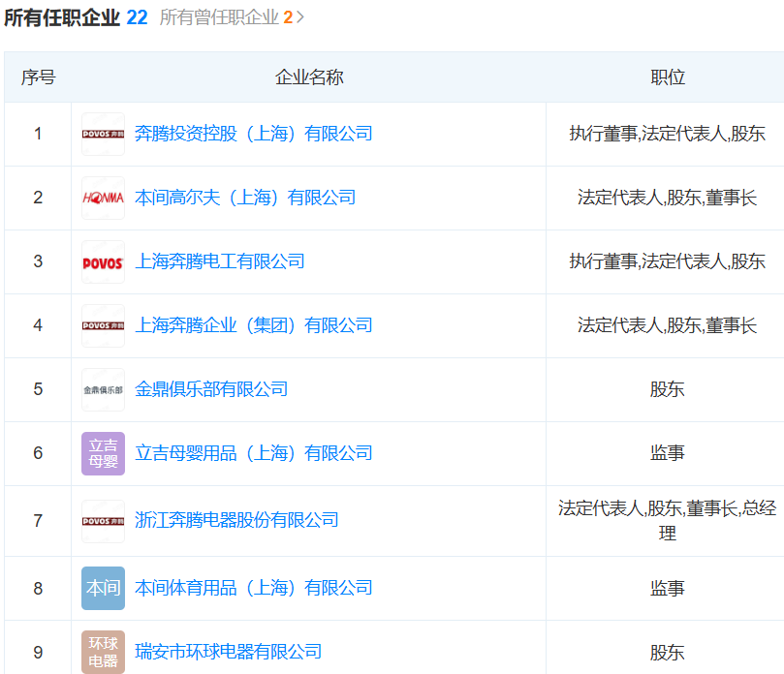This screenshot has width=784, height=674.
Task: Open 立吉母婴用品（上海）有限公司 link
Action: tap(254, 453)
